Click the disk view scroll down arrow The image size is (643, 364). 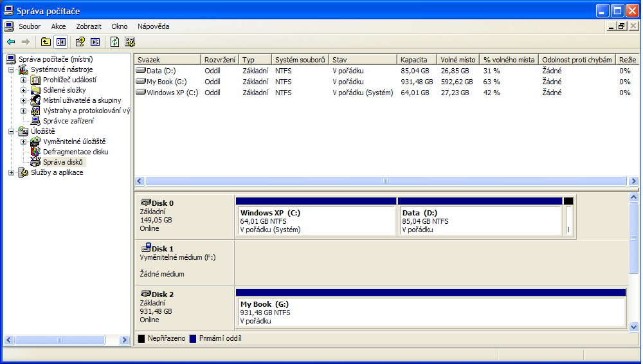633,327
